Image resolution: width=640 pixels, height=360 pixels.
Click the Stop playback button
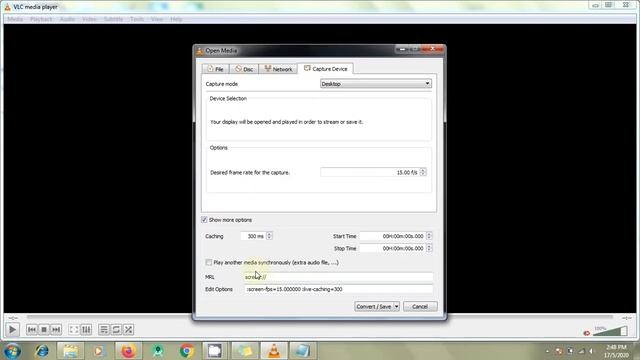click(x=44, y=329)
